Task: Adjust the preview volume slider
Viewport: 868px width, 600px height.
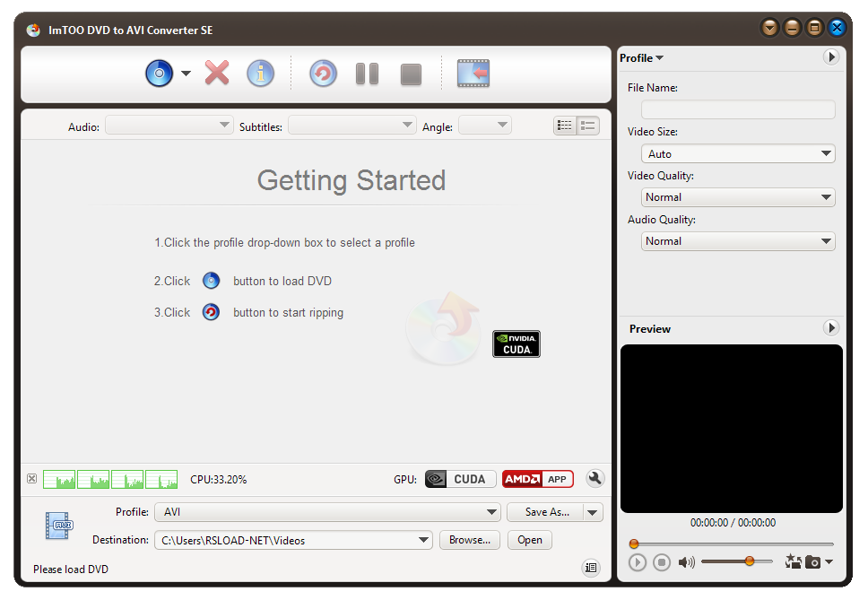Action: pyautogui.click(x=737, y=561)
